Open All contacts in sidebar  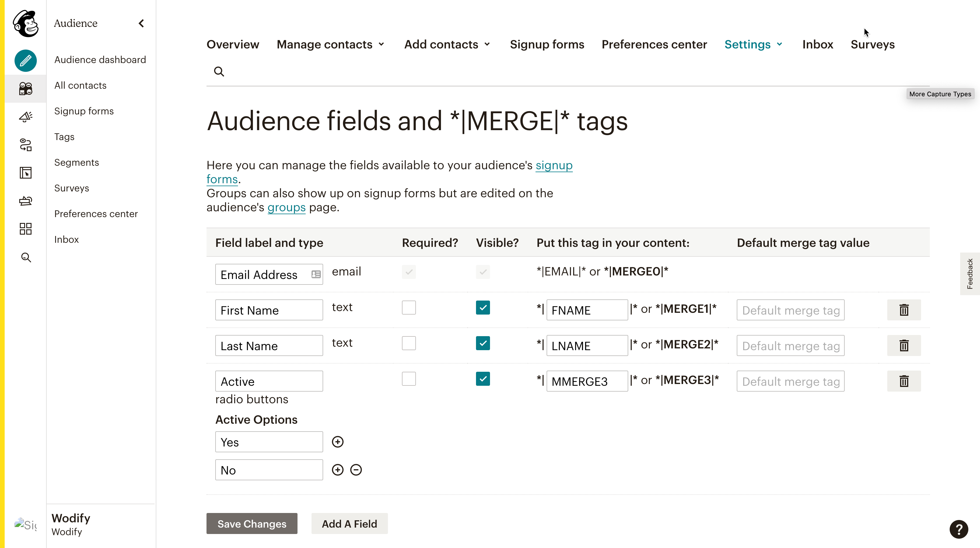click(80, 85)
